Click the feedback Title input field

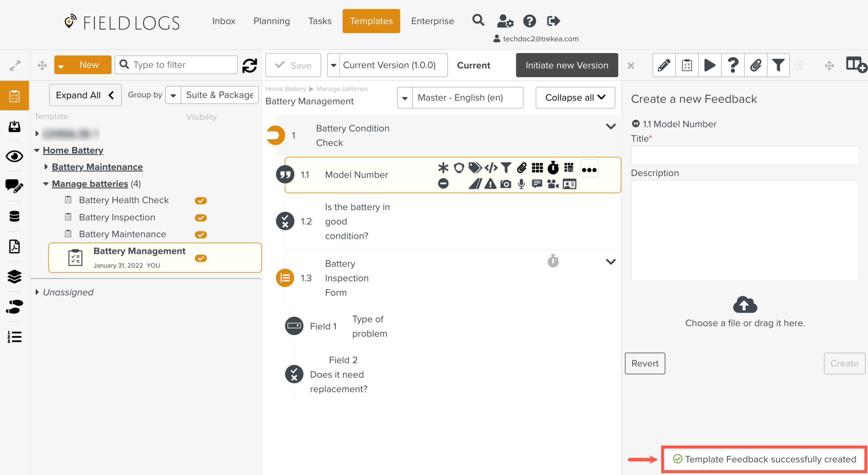point(745,156)
